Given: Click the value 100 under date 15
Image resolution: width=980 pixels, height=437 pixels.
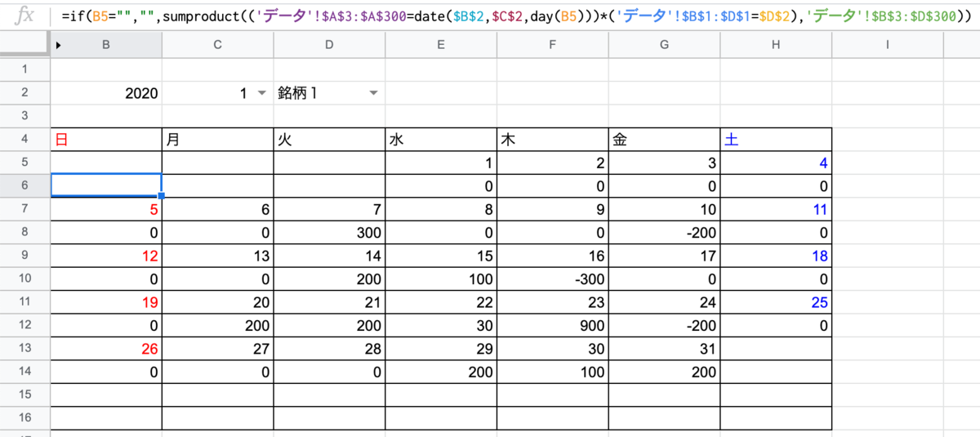Looking at the screenshot, I should tap(441, 279).
